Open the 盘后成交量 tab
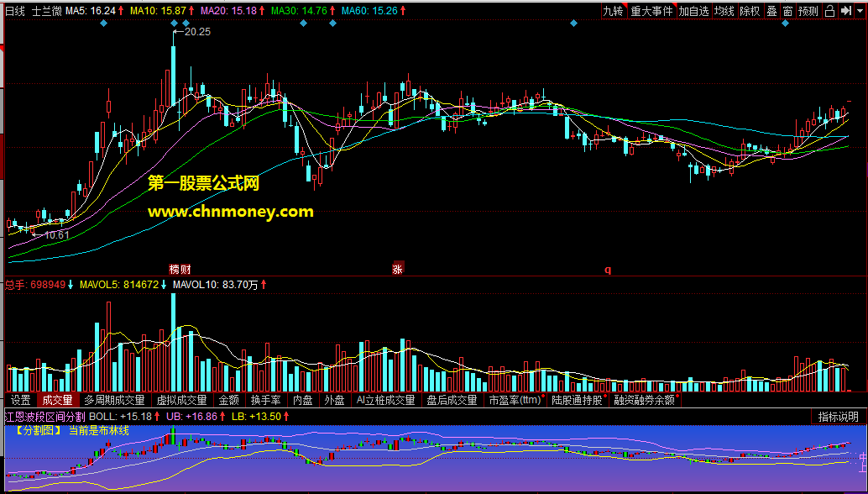 click(x=452, y=400)
